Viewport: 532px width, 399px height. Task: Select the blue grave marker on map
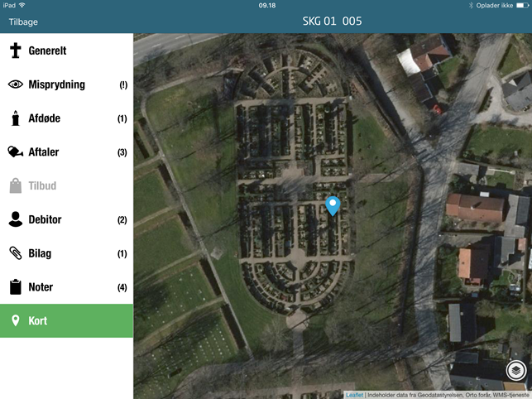[x=333, y=206]
